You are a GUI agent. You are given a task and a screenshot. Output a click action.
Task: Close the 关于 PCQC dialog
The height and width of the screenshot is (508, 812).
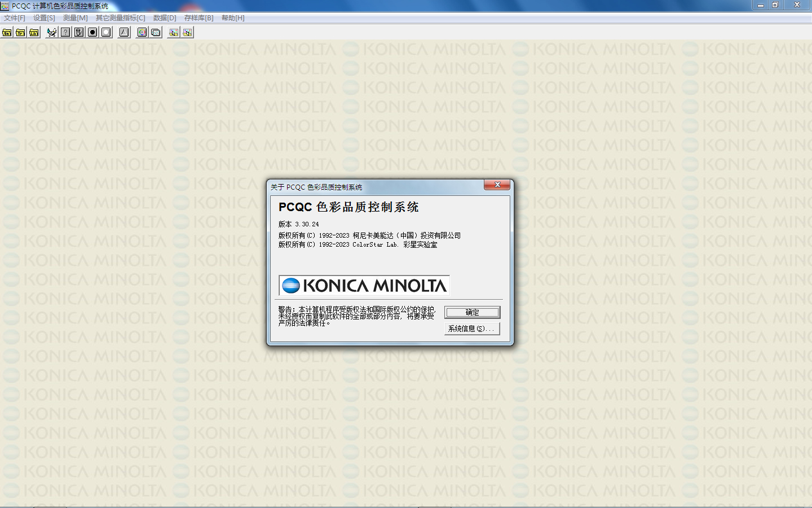coord(497,185)
